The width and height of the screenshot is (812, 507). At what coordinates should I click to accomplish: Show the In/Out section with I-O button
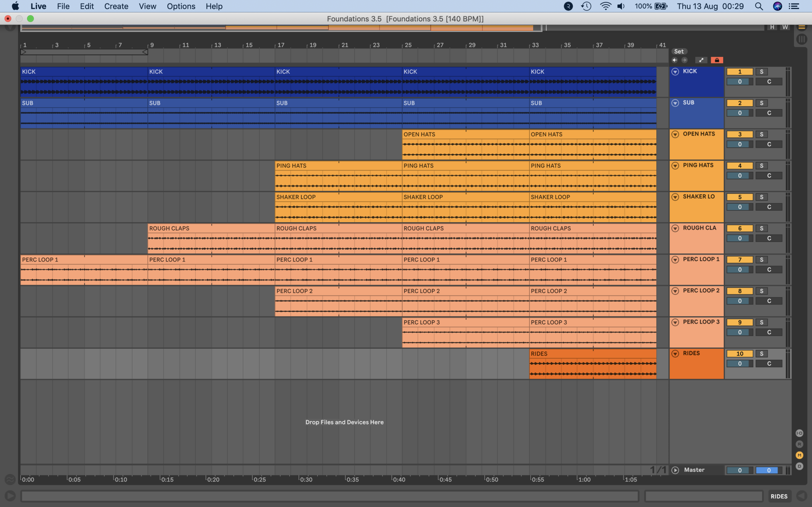[799, 433]
